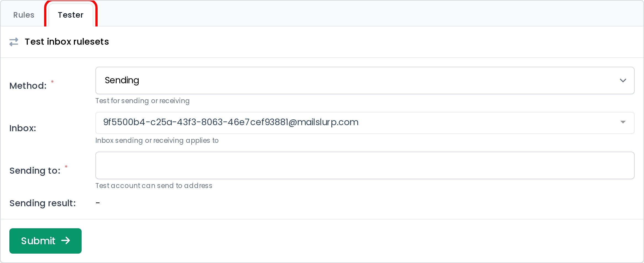The image size is (644, 263).
Task: Switch to the Rules tab
Action: coord(23,15)
